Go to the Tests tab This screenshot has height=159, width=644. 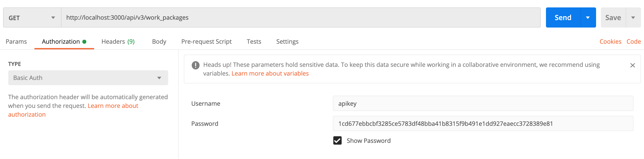coord(254,42)
